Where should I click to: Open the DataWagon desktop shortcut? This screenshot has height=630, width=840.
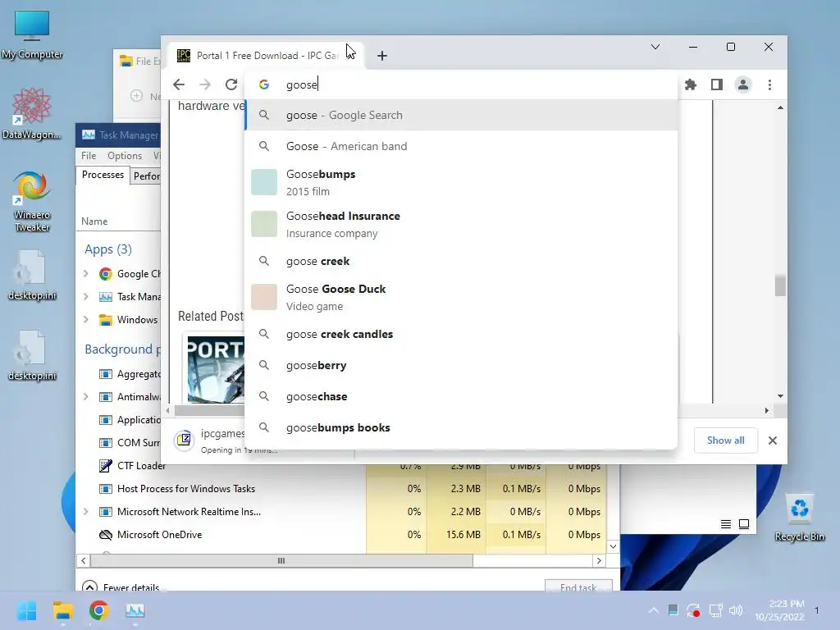32,113
